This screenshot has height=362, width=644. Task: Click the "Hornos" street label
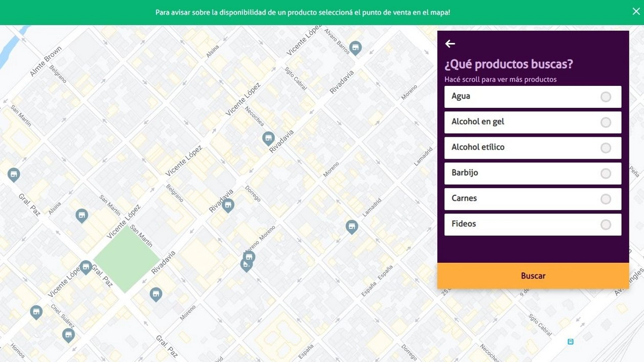pyautogui.click(x=18, y=351)
